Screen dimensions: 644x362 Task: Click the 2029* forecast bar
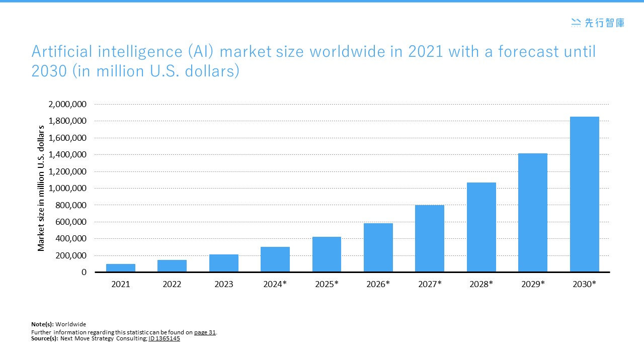point(533,213)
